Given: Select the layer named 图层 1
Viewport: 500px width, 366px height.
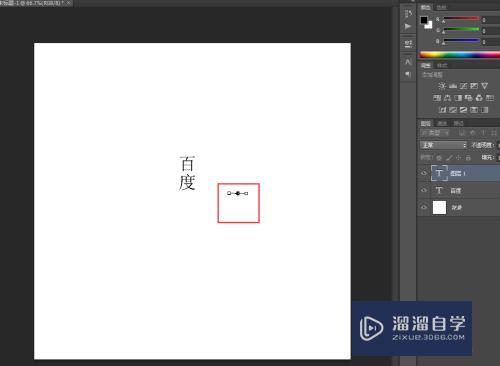Looking at the screenshot, I should (459, 173).
